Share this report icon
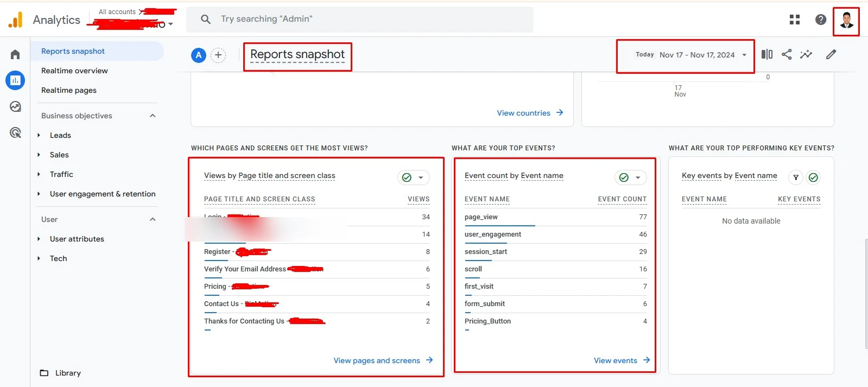Screen dimensions: 868x387 pyautogui.click(x=787, y=54)
